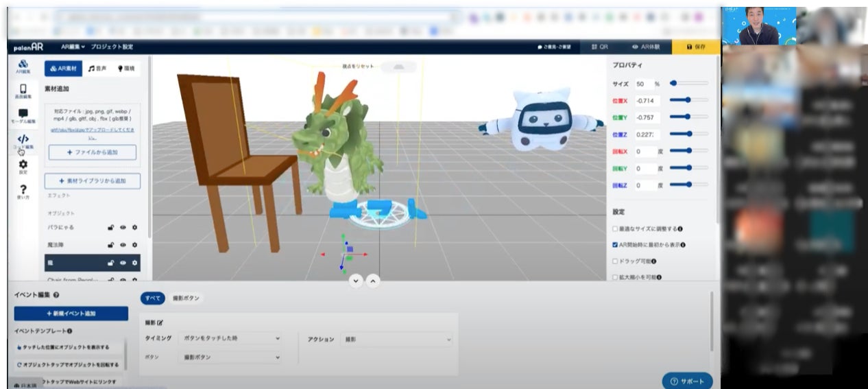Edit the 撮影 event name pencil icon
This screenshot has height=389, width=868.
point(160,322)
